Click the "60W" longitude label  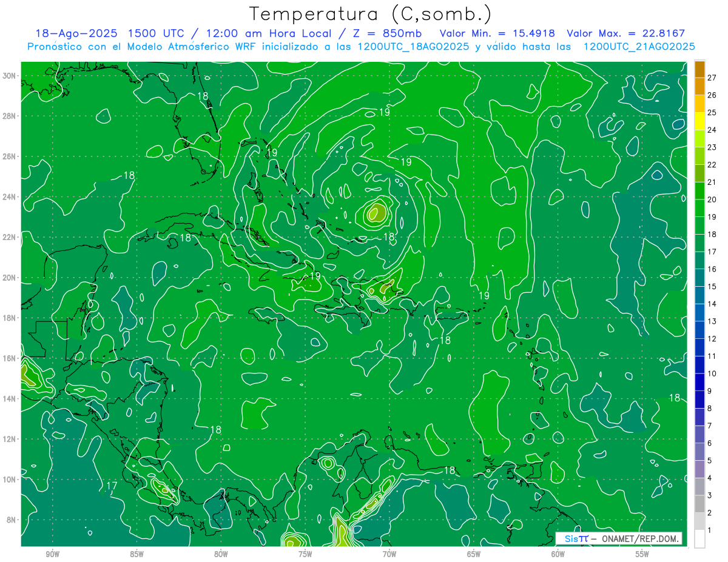click(x=558, y=554)
